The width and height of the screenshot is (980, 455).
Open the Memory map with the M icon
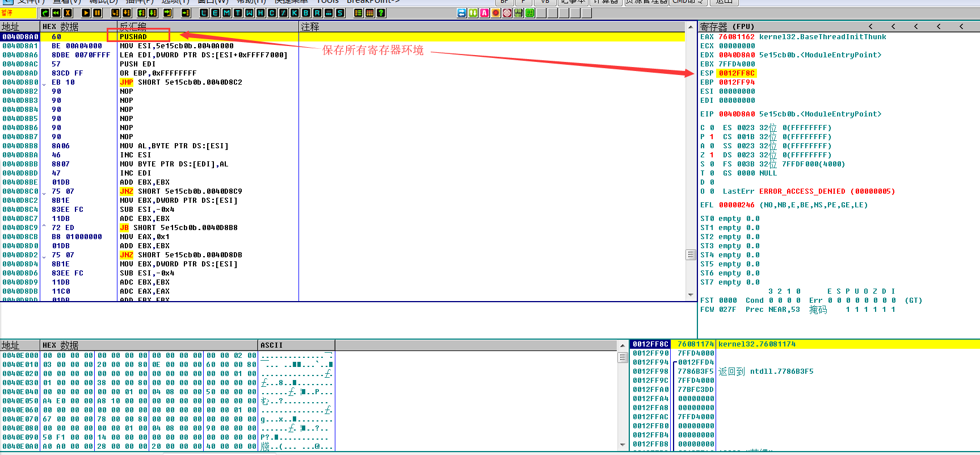point(227,12)
